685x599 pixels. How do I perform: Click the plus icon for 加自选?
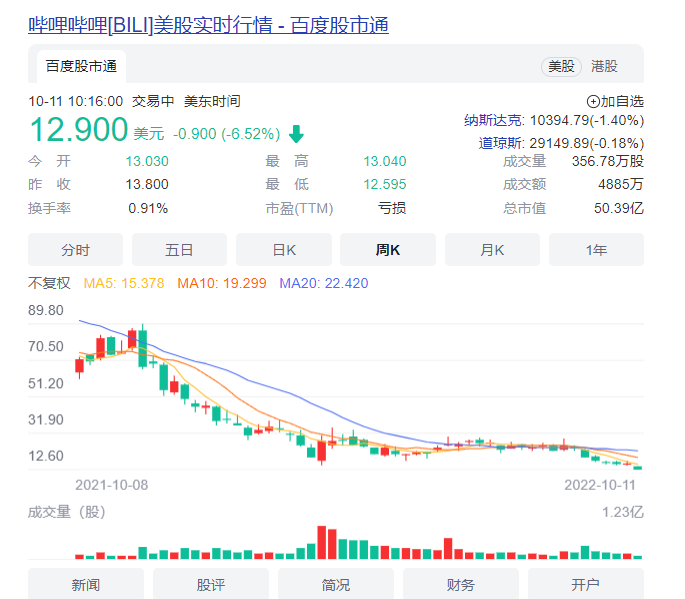coord(593,101)
